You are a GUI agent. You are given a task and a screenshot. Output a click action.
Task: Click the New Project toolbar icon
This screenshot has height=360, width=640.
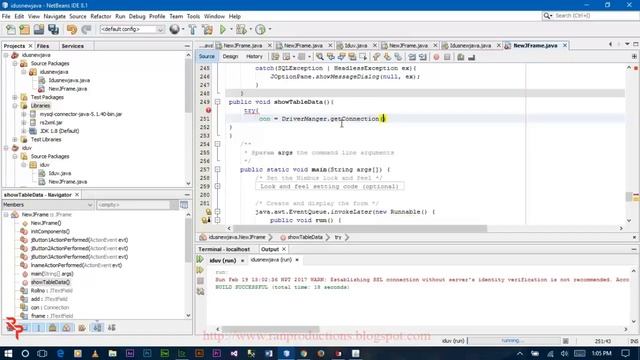point(24,29)
